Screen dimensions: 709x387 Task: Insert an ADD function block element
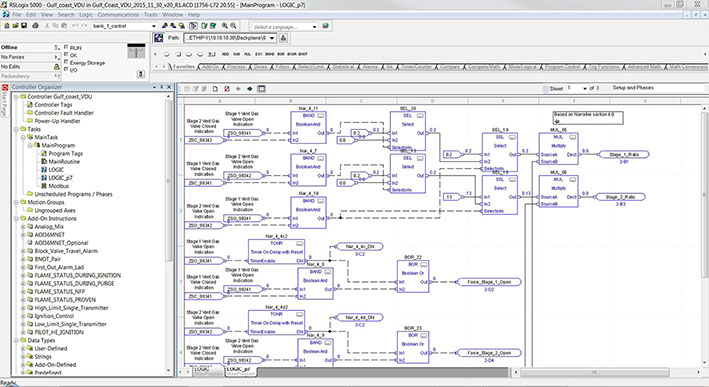226,54
